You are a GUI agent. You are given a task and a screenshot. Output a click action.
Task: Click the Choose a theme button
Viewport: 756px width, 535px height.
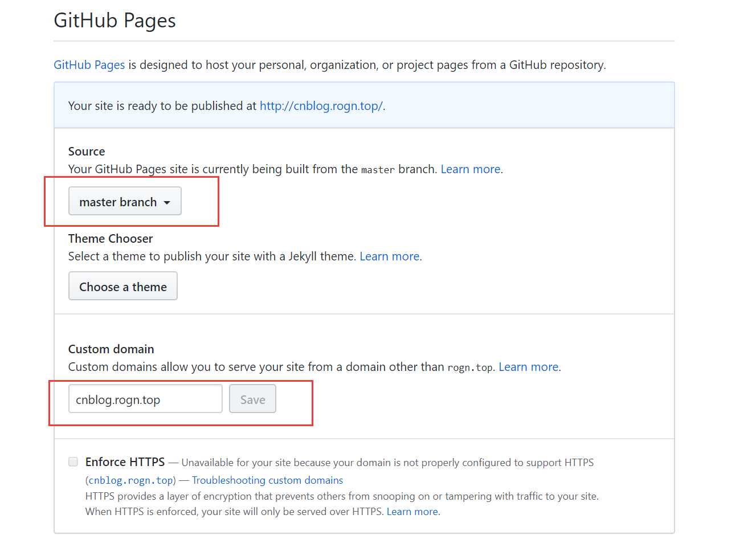123,286
